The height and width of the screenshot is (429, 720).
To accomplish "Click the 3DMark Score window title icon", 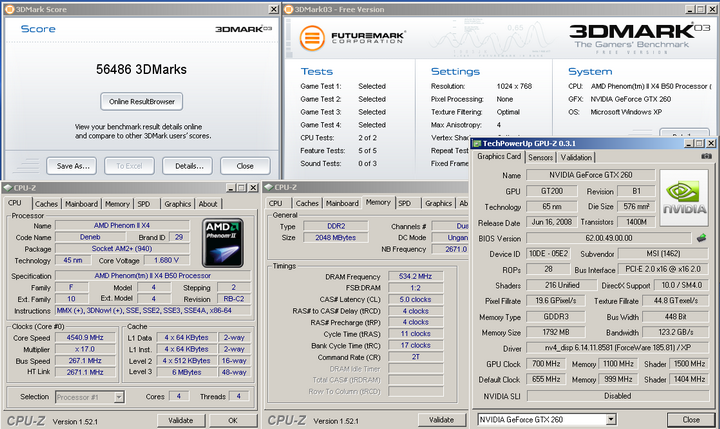I will [9, 9].
